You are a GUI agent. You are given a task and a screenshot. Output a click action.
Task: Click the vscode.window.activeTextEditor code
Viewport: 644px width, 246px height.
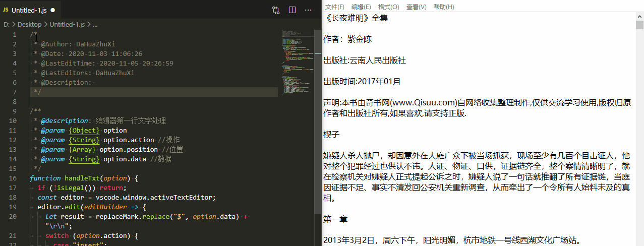pos(156,197)
